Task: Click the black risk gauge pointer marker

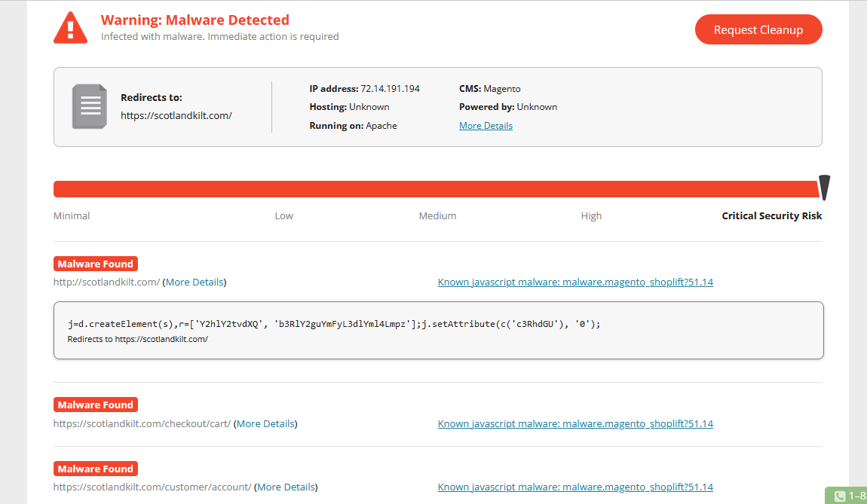Action: coord(824,188)
